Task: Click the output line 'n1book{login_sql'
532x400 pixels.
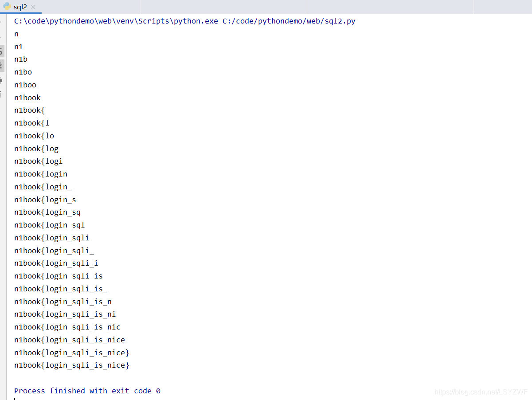Action: coord(50,225)
